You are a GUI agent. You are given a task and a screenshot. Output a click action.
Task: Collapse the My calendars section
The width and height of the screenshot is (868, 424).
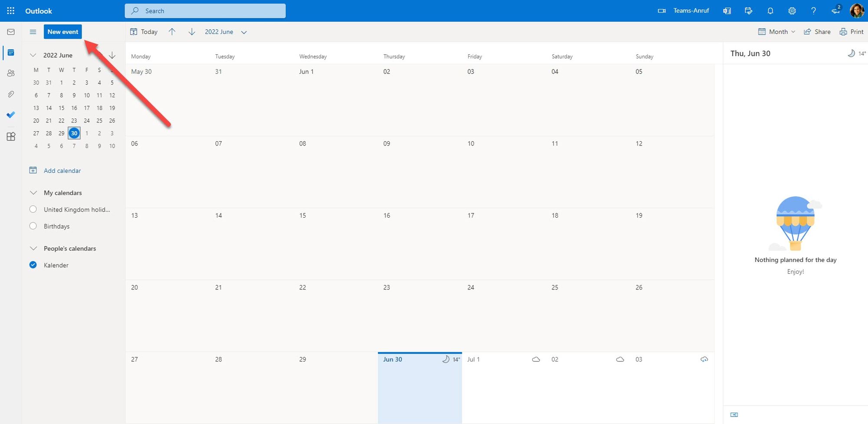33,193
